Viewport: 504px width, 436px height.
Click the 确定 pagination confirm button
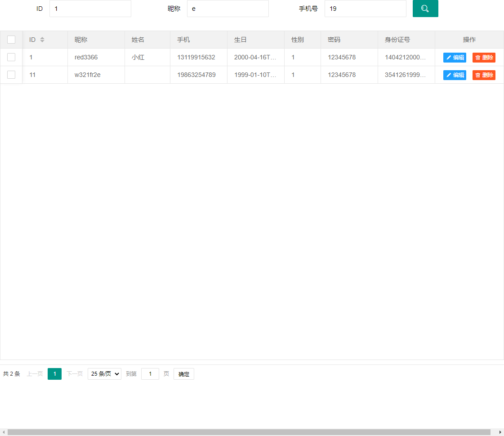184,374
